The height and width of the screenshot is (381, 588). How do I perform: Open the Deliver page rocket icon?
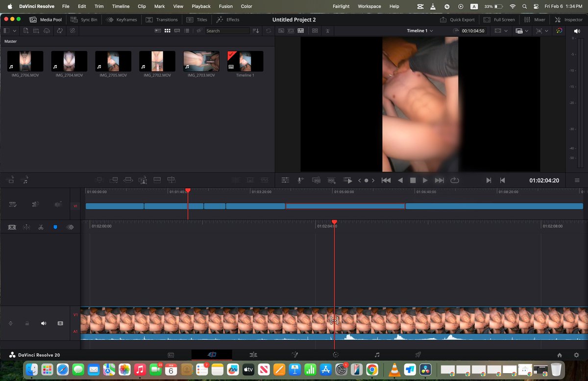click(418, 355)
